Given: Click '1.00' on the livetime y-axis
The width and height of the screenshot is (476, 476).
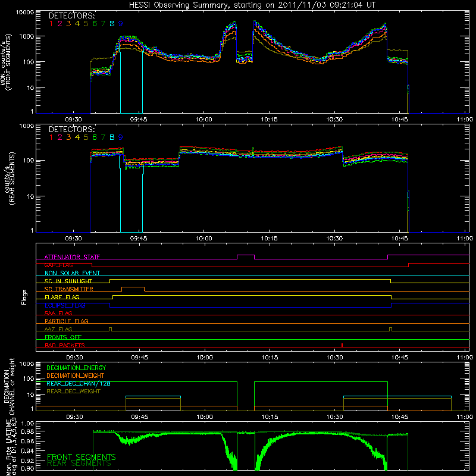Looking at the screenshot, I should click(x=28, y=424).
